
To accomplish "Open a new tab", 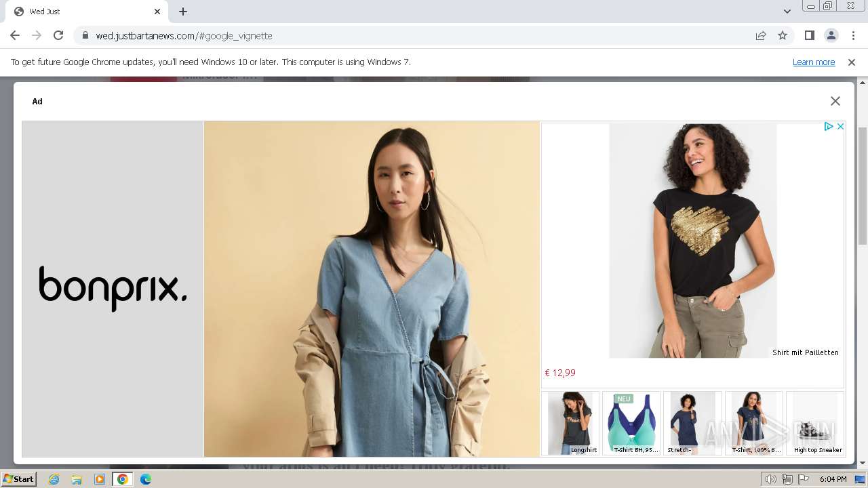I will point(183,12).
